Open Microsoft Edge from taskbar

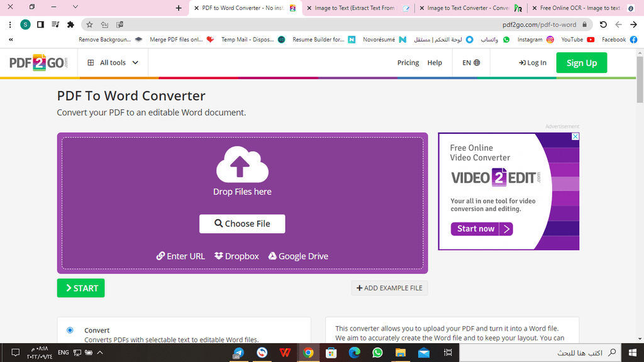(x=355, y=353)
